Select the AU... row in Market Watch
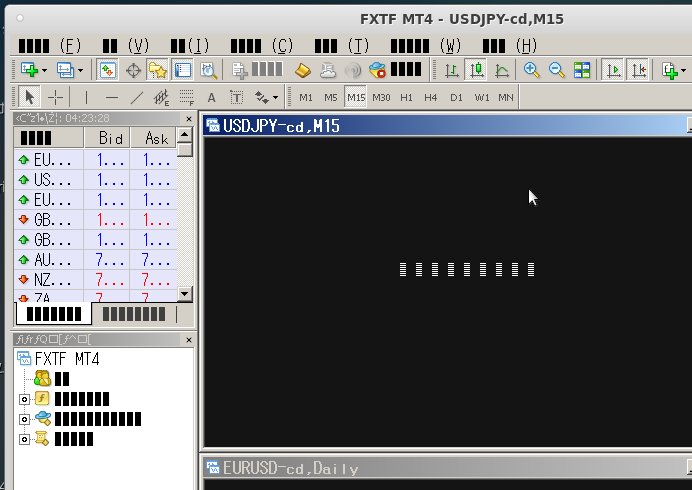Screen dimensions: 692x490 click(95, 260)
